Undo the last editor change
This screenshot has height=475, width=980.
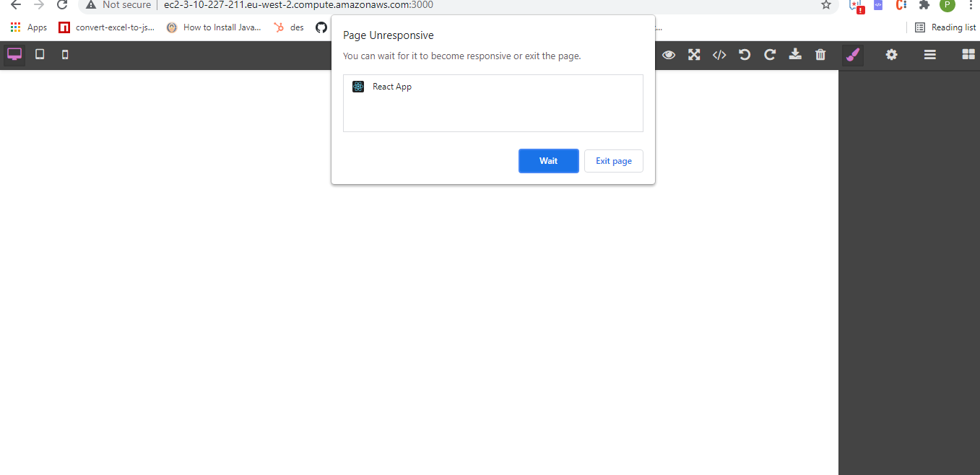click(745, 55)
